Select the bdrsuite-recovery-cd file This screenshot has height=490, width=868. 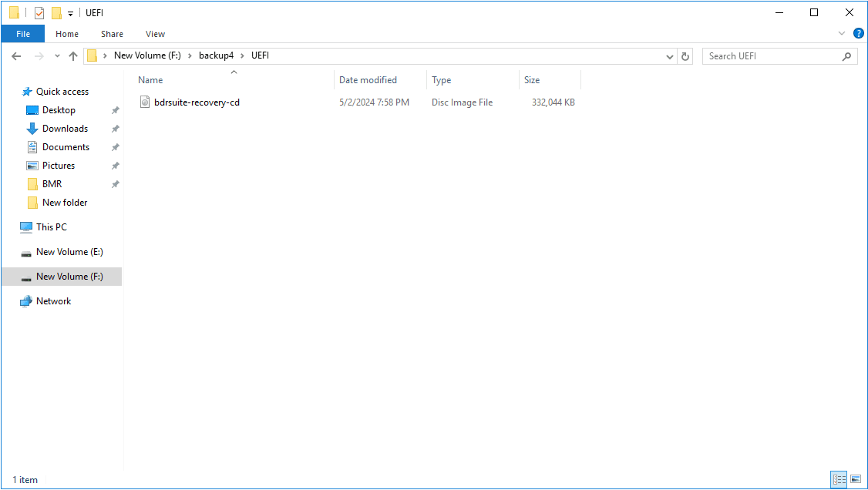coord(197,102)
